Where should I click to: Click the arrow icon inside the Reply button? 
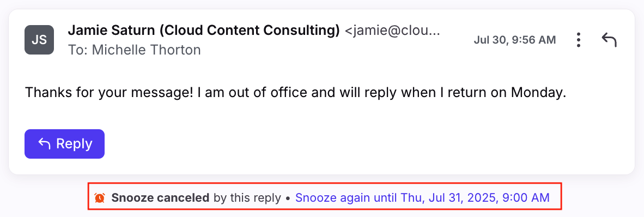[x=44, y=143]
